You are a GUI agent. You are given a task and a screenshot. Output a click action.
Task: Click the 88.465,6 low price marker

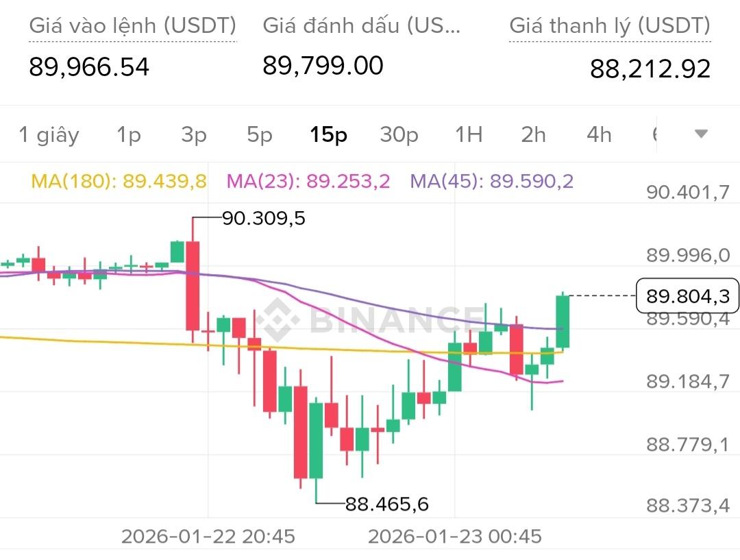[387, 504]
